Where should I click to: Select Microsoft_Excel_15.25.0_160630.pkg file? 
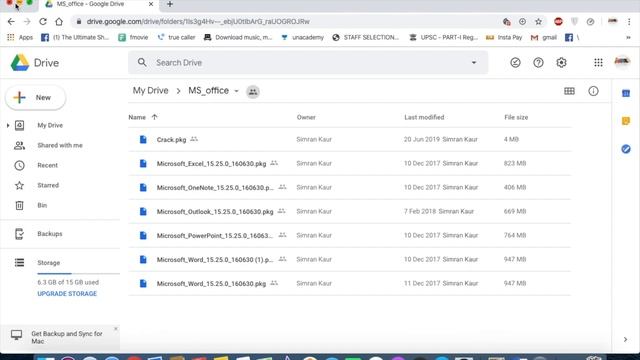[x=349, y=163]
